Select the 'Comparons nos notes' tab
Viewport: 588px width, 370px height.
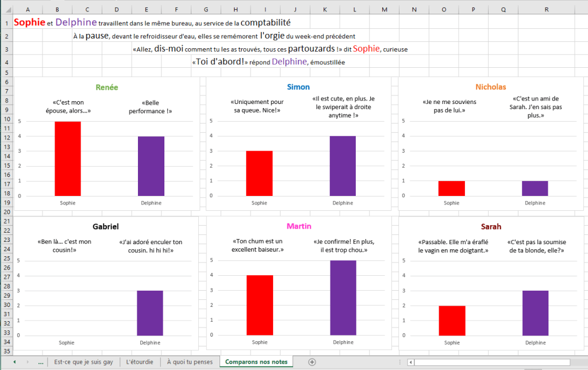[256, 362]
